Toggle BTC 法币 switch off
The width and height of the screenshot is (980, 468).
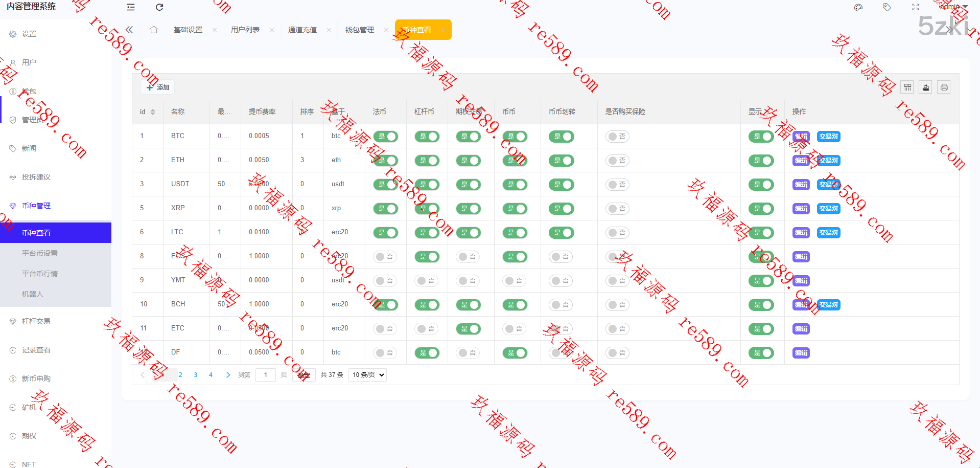(x=386, y=137)
